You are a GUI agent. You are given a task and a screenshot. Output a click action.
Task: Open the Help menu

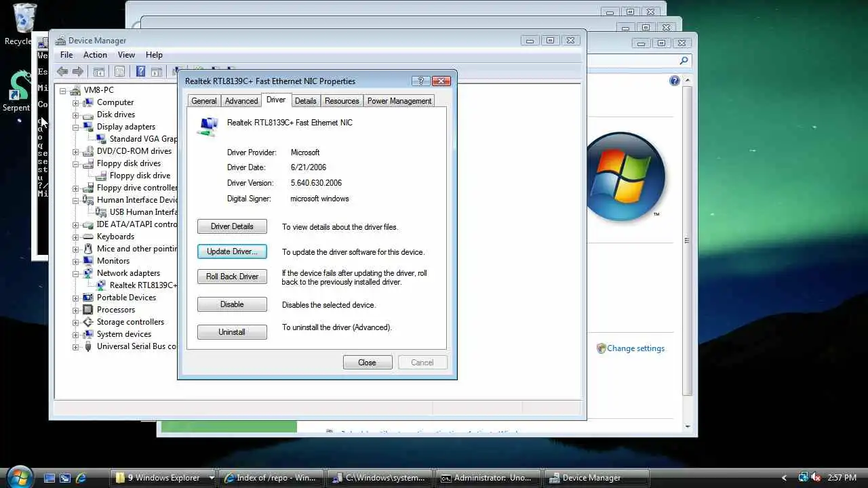tap(154, 55)
